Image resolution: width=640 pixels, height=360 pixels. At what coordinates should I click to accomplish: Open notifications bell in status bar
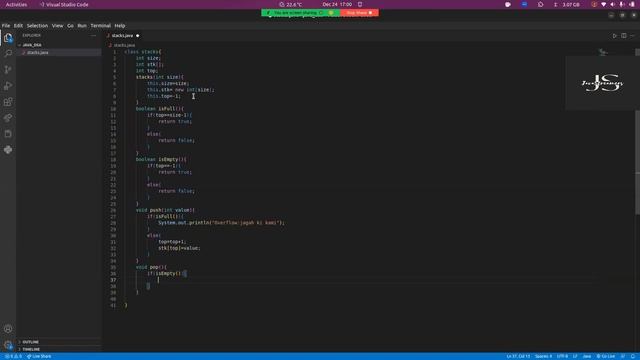(633, 356)
